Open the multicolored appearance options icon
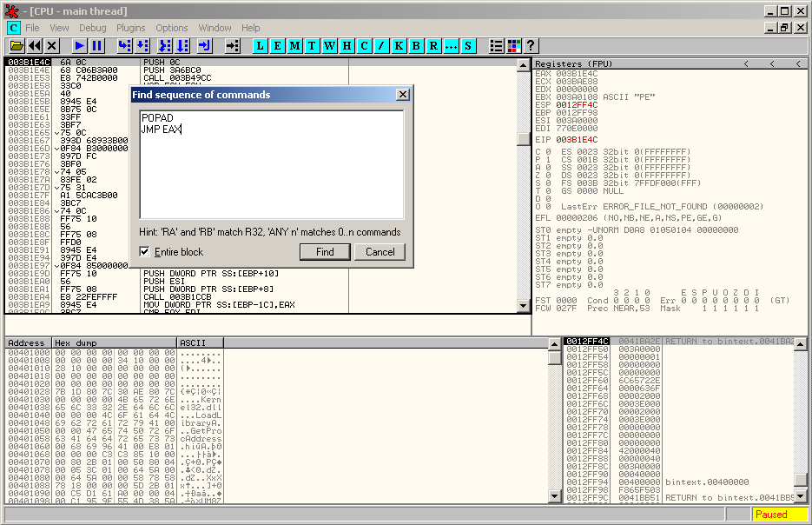The image size is (812, 525). click(514, 45)
